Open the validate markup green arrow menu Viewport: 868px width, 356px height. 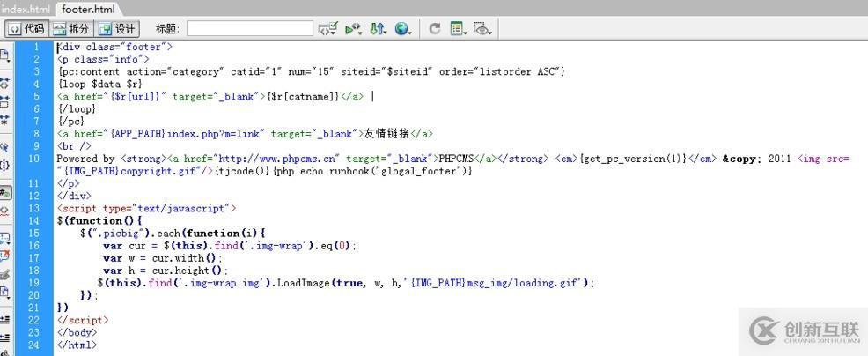[x=353, y=29]
